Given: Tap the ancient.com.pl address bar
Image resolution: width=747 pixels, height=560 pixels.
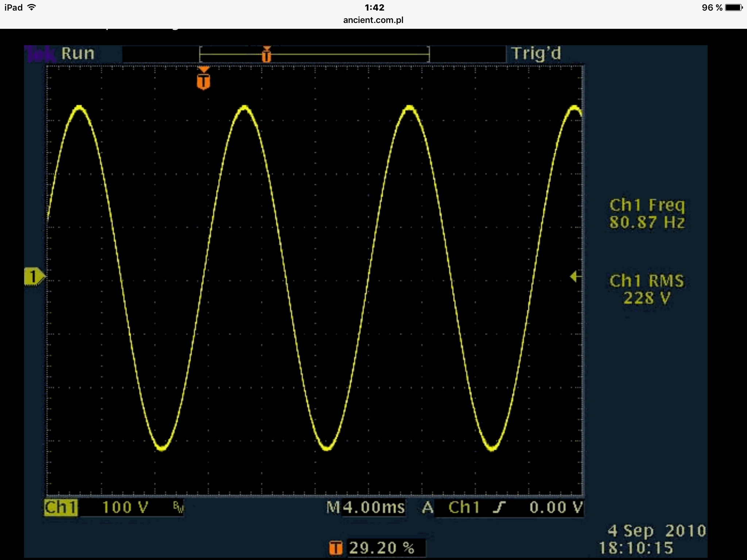Looking at the screenshot, I should coord(373,20).
